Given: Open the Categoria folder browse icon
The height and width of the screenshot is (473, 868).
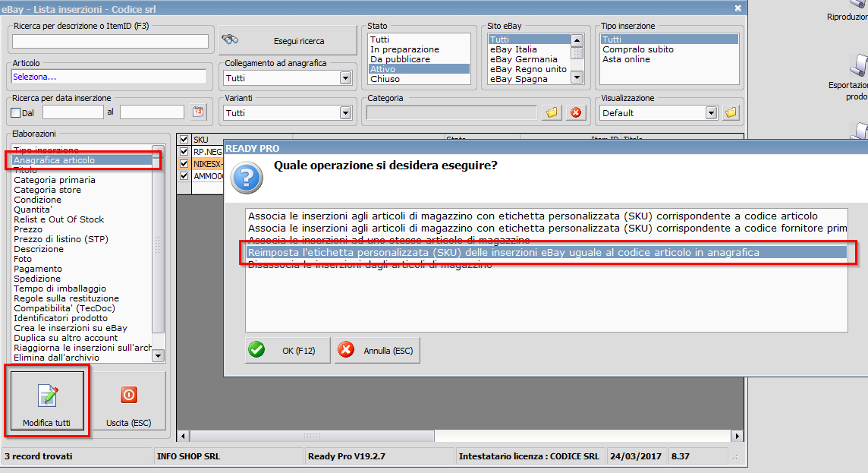Looking at the screenshot, I should pos(552,112).
